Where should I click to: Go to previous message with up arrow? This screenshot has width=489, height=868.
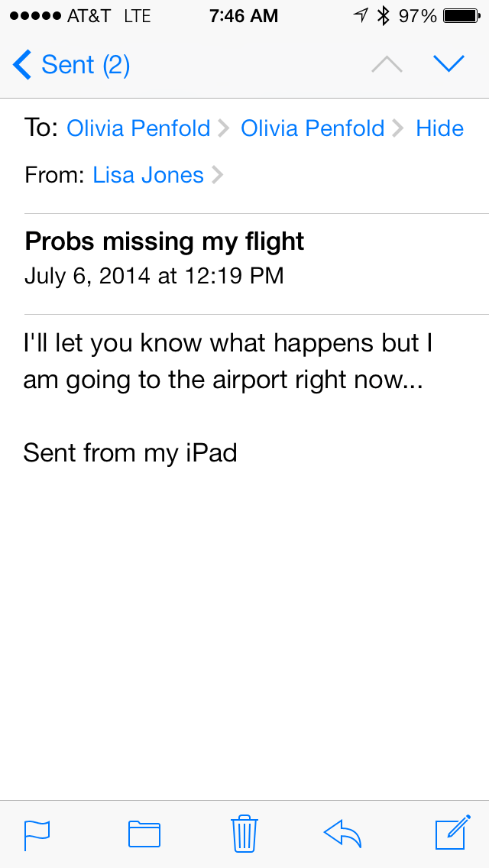[x=387, y=65]
